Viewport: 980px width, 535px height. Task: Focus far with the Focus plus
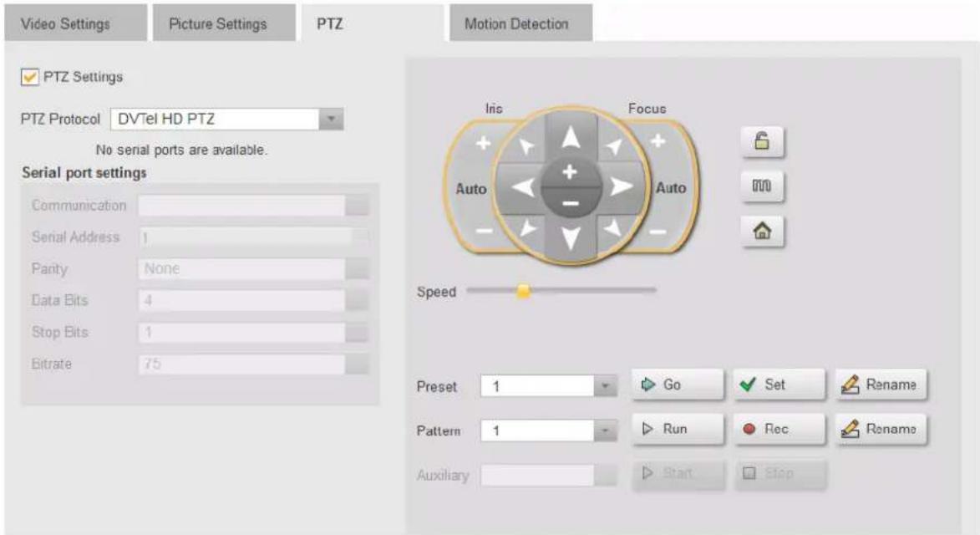pos(658,142)
